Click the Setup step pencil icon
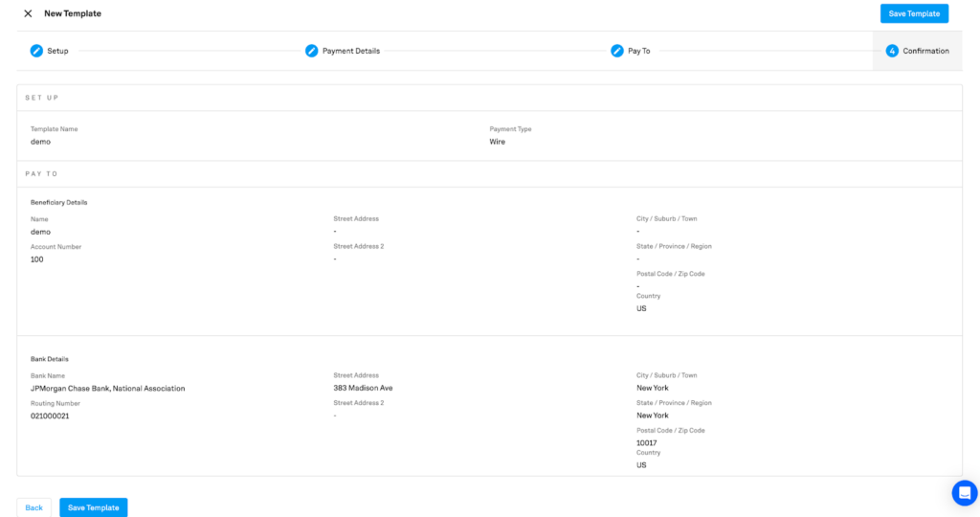Screen dimensions: 980x517 pos(36,51)
